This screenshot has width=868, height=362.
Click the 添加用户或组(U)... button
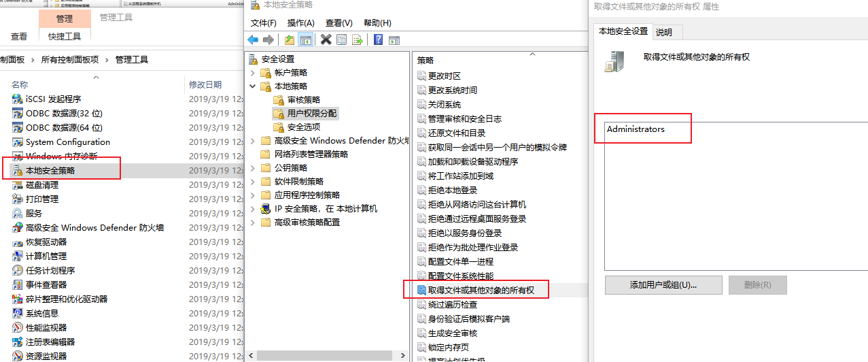click(664, 285)
